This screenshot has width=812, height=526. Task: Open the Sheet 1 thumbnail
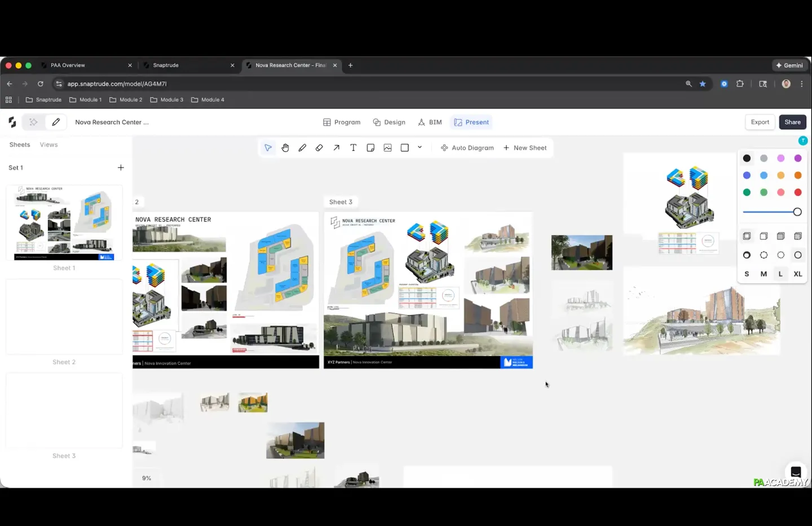coord(64,223)
